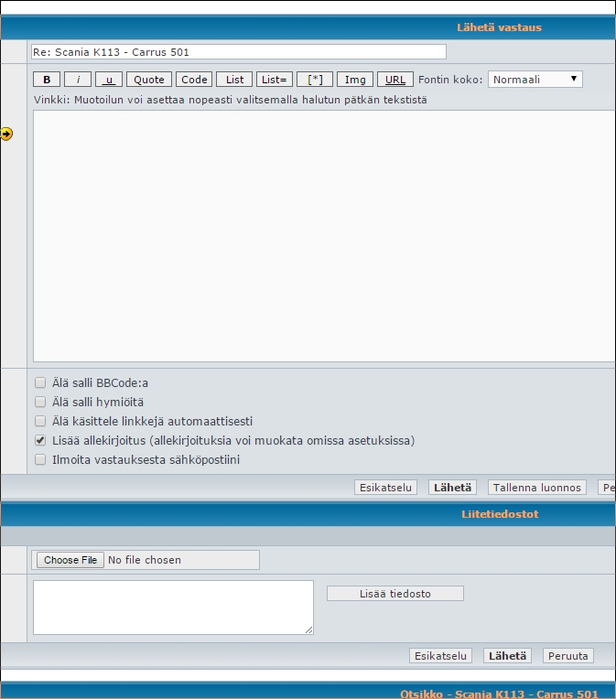Click the subject field 'Re: Scania K113'
The width and height of the screenshot is (616, 699).
pos(238,52)
